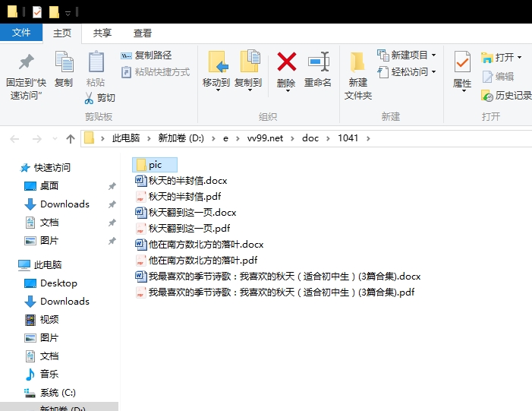Select Paste shortcut (粘贴快捷方式)

click(x=156, y=72)
